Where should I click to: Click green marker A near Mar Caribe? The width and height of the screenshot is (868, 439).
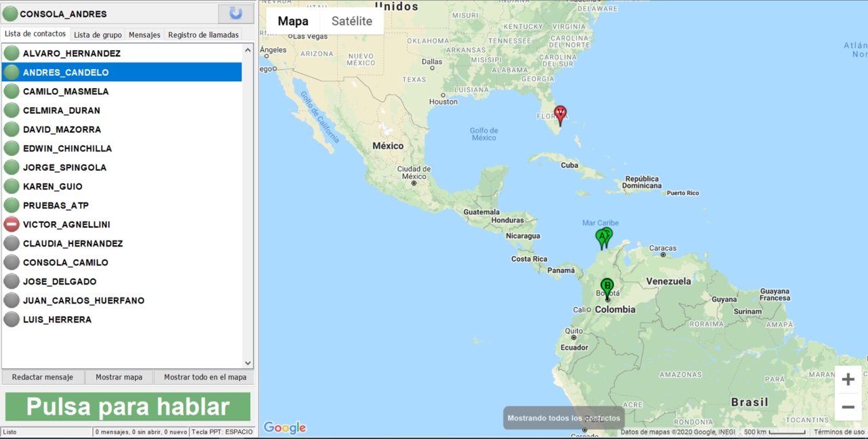601,238
